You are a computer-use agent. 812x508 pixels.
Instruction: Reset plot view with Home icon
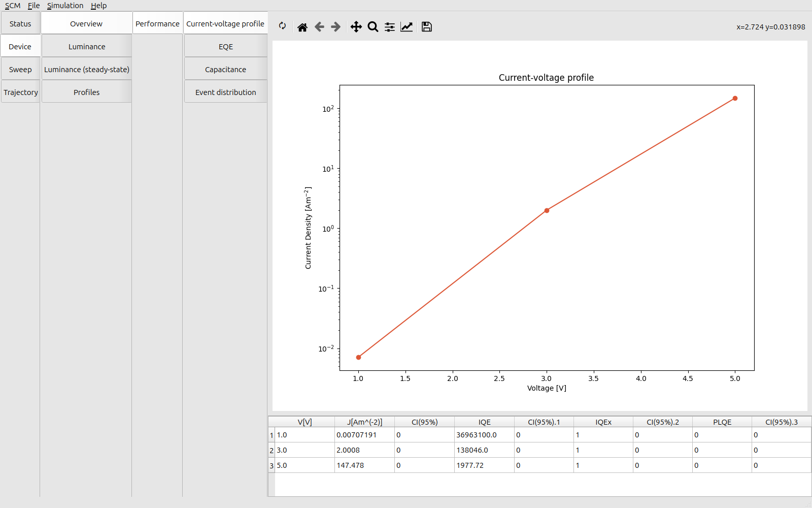302,27
